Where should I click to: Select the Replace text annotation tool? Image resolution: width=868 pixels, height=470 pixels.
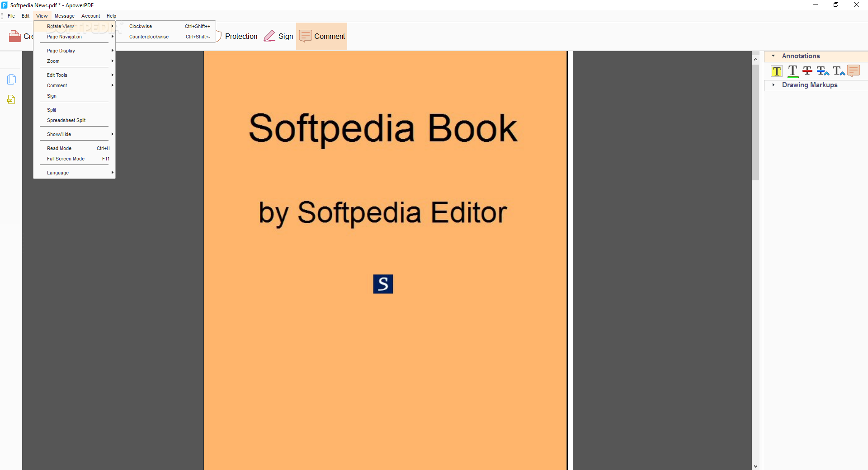pyautogui.click(x=823, y=71)
